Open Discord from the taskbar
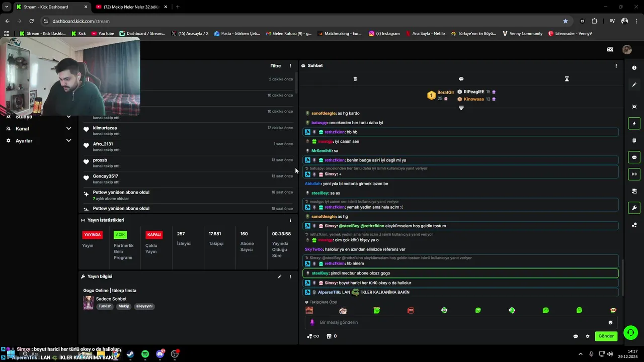Screen dimensions: 644x362 (x=160, y=354)
